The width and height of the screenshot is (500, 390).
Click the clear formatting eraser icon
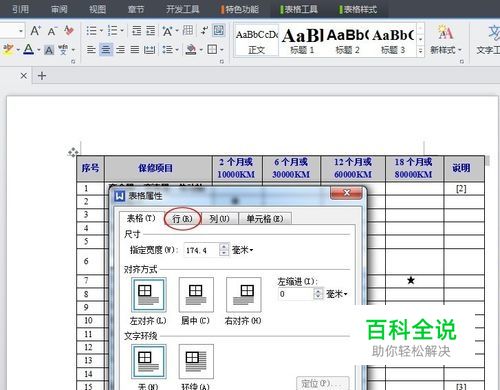coord(69,31)
